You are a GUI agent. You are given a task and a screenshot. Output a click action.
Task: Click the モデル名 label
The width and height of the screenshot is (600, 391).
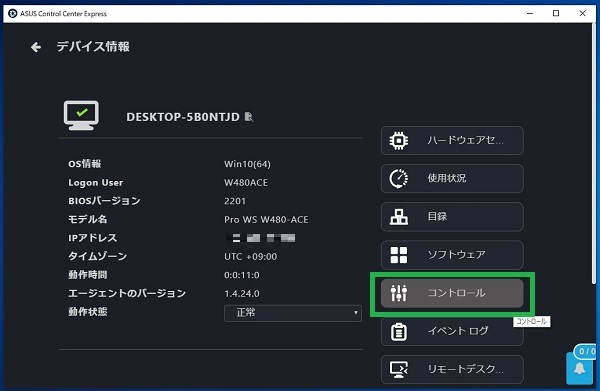coord(88,219)
